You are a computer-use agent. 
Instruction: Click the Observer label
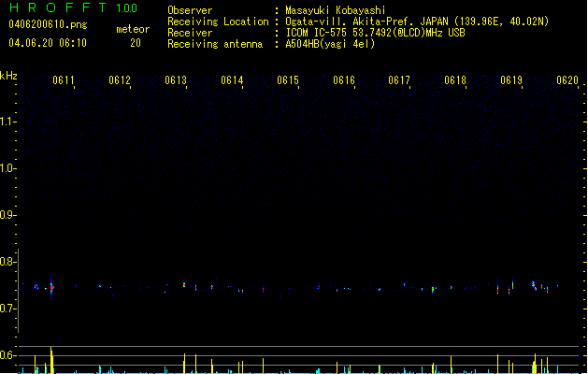(x=190, y=10)
